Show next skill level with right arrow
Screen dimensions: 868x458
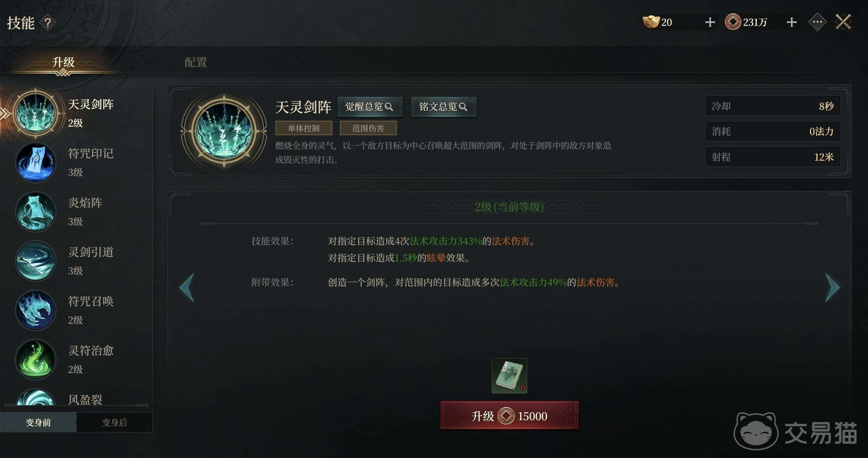pyautogui.click(x=832, y=287)
